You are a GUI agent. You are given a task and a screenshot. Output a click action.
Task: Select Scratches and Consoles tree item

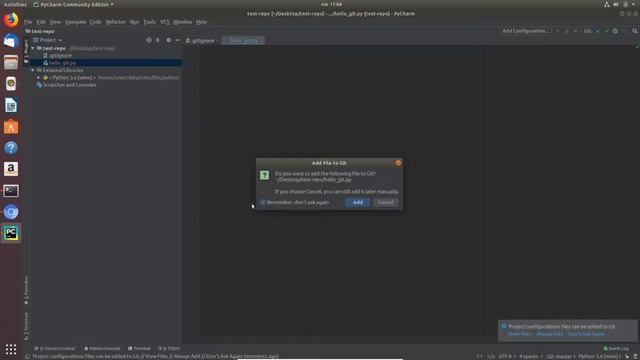click(x=67, y=85)
